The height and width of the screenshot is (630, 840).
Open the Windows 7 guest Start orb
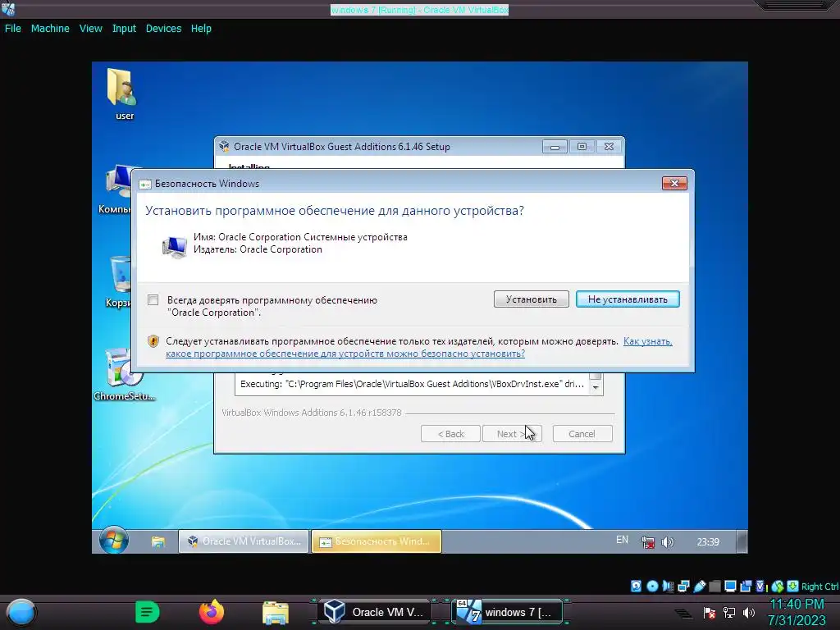[x=113, y=541]
